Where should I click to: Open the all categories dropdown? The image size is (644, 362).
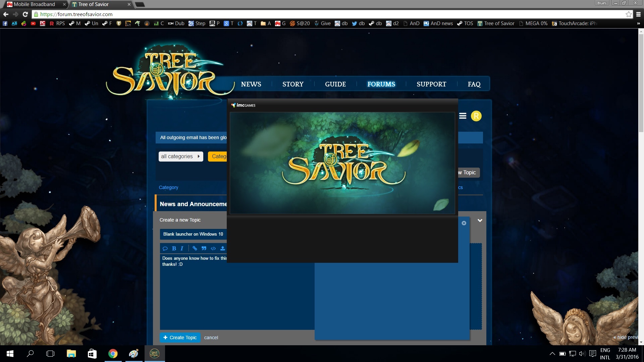(180, 157)
